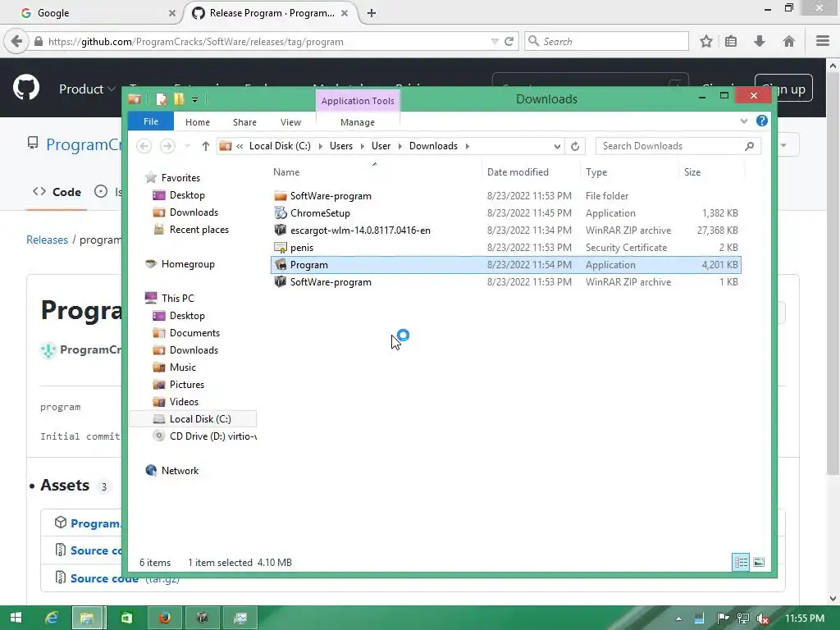Image resolution: width=840 pixels, height=630 pixels.
Task: Expand the Explorer ribbon chevron
Action: pyautogui.click(x=743, y=121)
